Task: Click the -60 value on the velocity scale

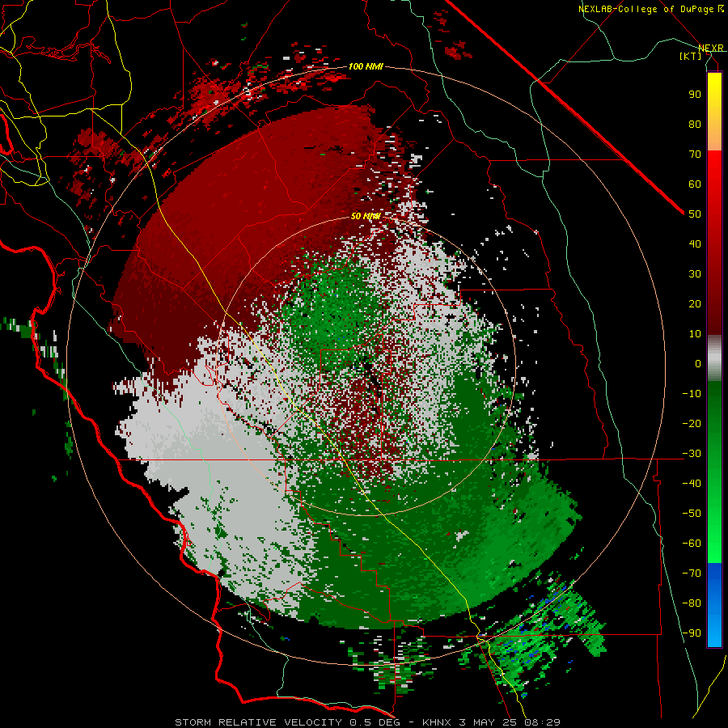Action: pos(692,544)
